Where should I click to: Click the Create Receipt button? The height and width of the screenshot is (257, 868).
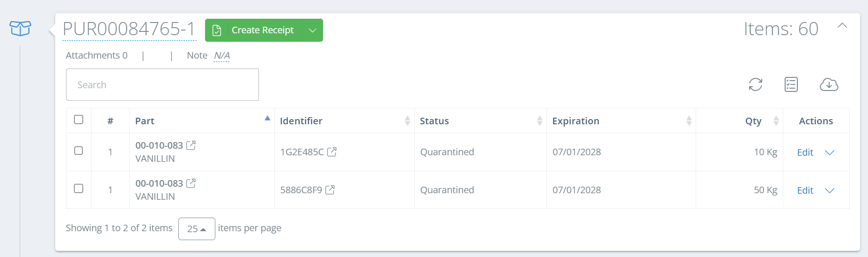pyautogui.click(x=254, y=30)
